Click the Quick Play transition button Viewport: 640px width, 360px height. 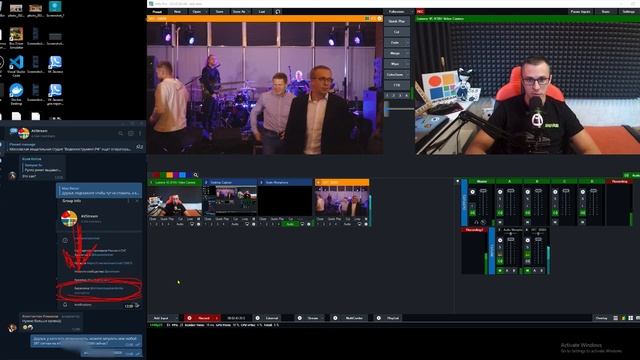[x=397, y=21]
